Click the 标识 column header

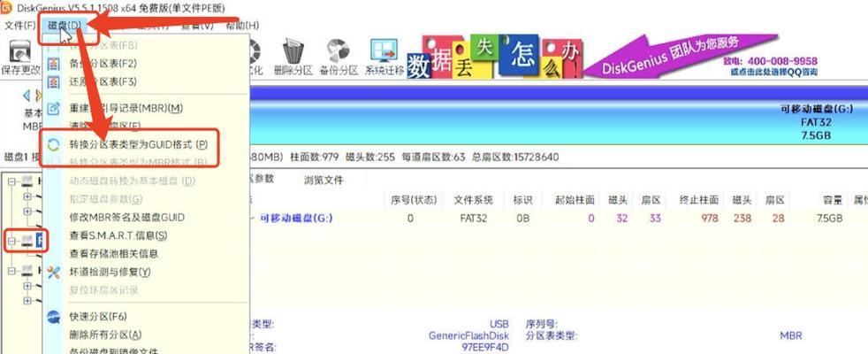point(522,200)
